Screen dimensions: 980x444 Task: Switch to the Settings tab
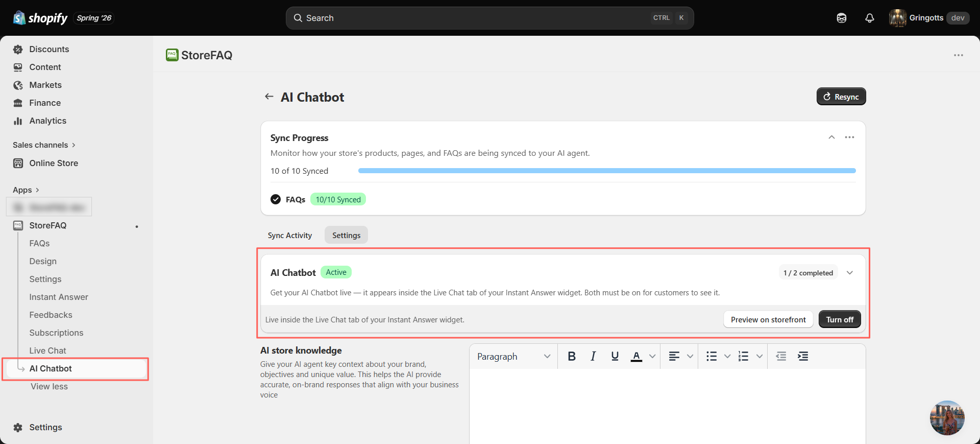pyautogui.click(x=346, y=235)
